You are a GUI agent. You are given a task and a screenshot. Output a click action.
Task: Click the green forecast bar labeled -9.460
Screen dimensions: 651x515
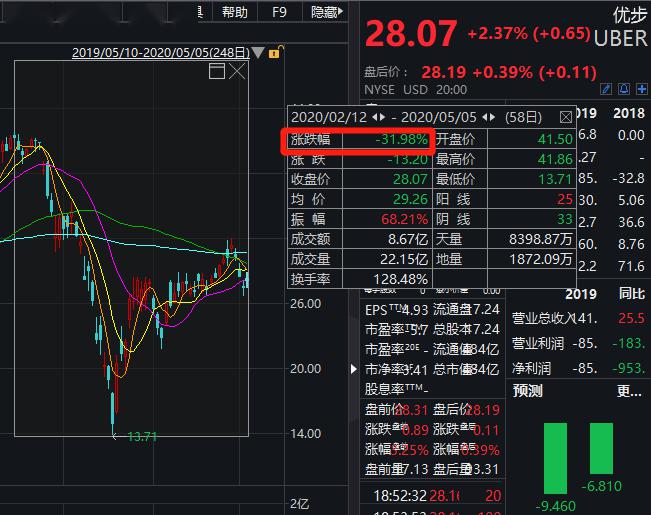pos(556,458)
